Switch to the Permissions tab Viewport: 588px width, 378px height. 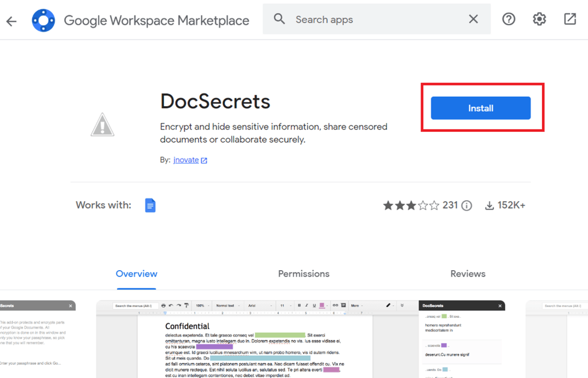304,274
